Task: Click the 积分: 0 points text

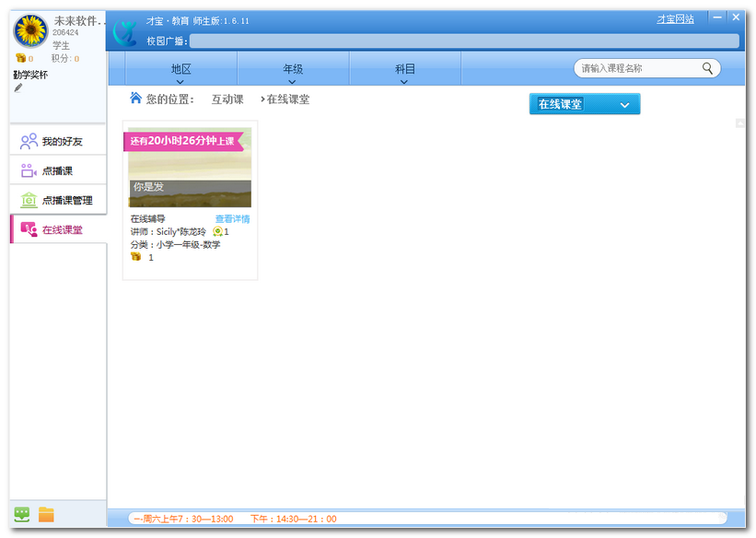Action: point(65,58)
